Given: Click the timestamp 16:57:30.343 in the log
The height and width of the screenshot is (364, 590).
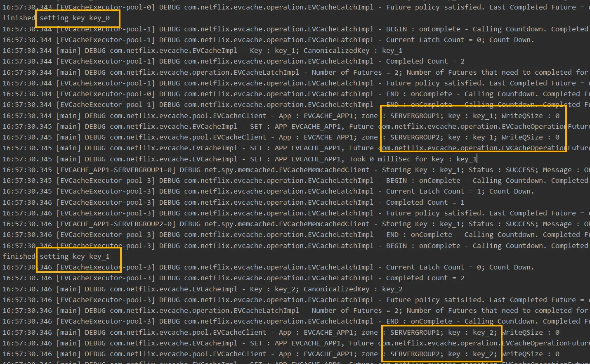Looking at the screenshot, I should [x=27, y=7].
